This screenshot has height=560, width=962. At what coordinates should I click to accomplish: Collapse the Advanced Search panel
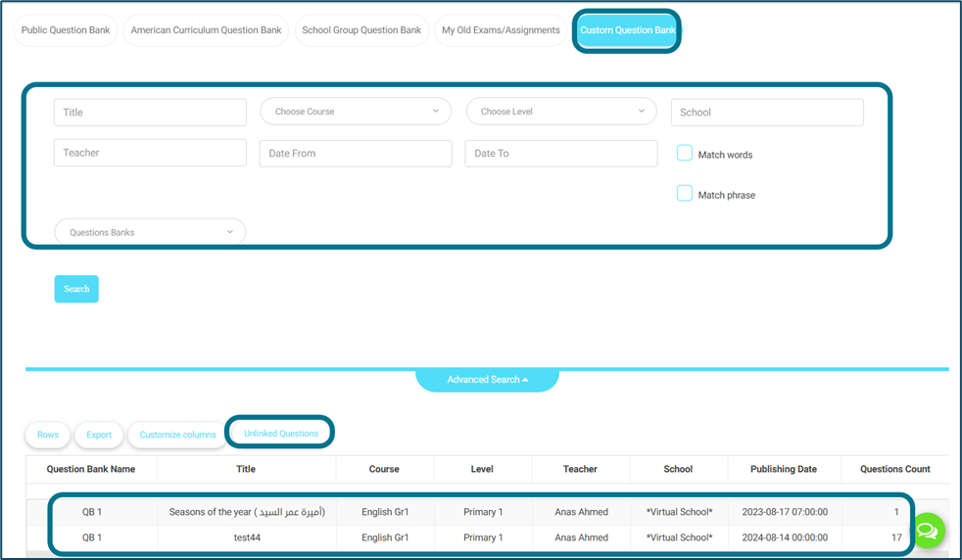487,380
